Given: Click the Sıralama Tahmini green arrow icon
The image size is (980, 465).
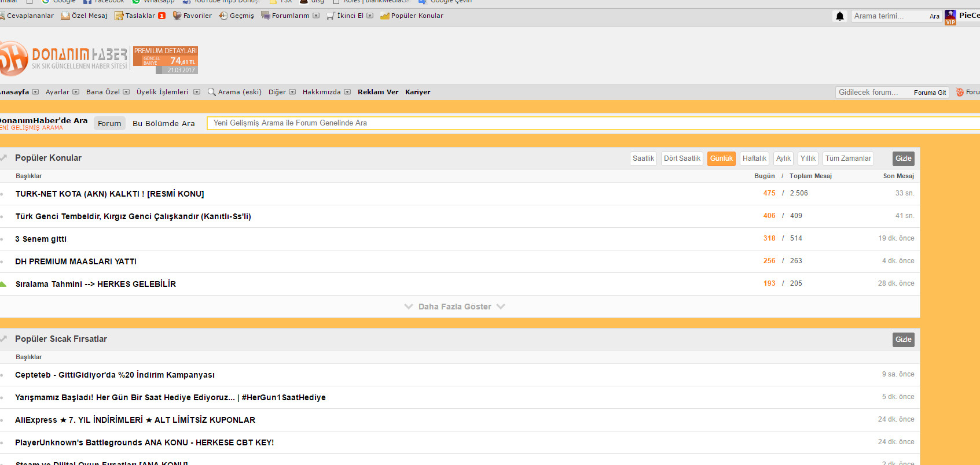Looking at the screenshot, I should 3,284.
